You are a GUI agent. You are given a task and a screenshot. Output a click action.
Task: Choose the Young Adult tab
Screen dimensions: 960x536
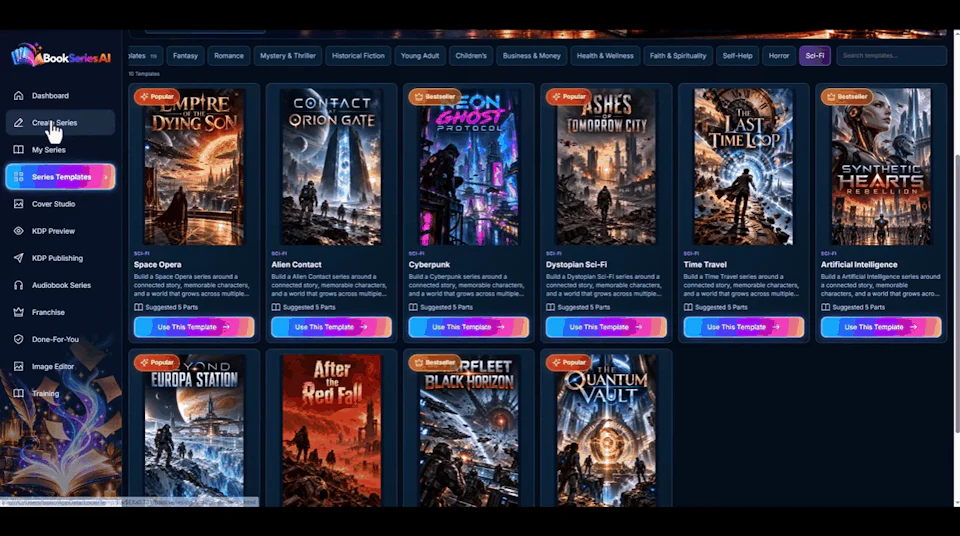(420, 56)
